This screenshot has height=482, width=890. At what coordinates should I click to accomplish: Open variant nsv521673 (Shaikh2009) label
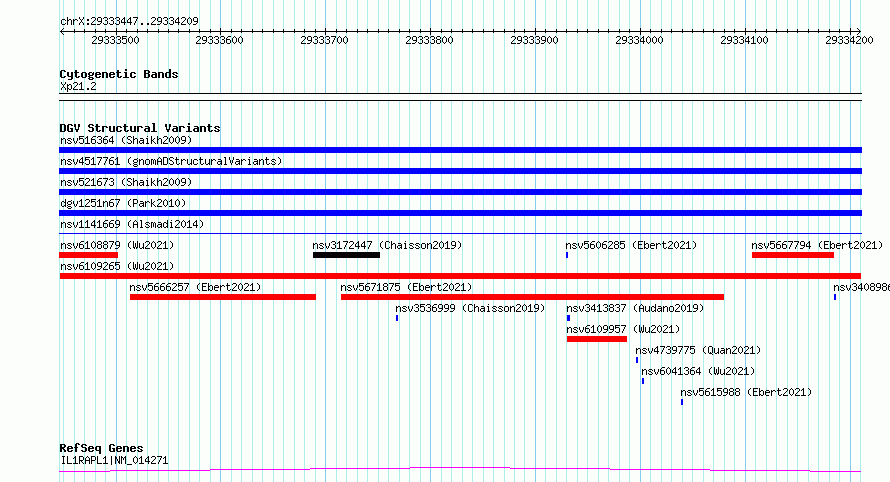[126, 182]
